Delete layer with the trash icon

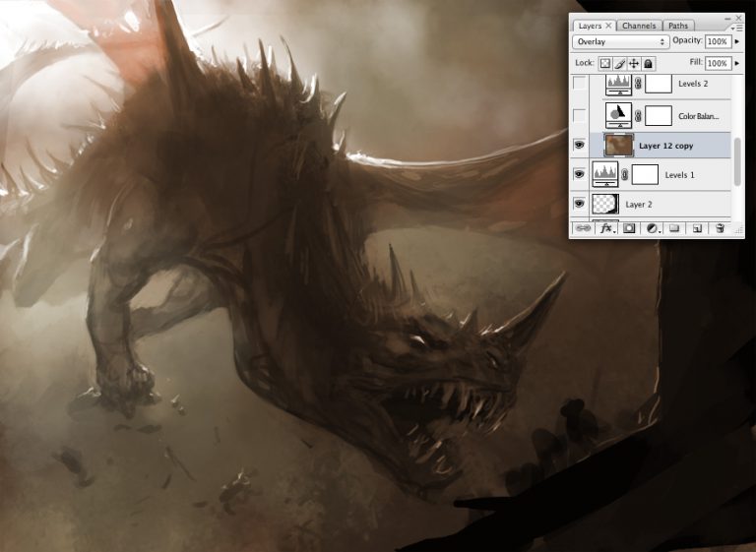(x=721, y=228)
